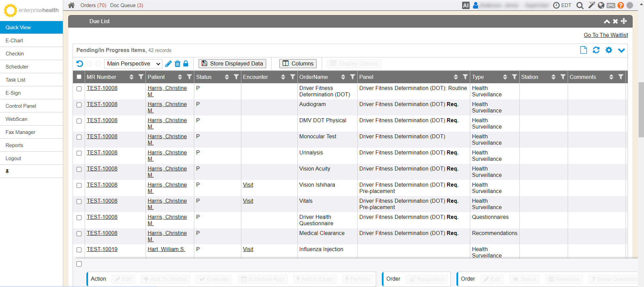Check the Audiogram order row checkbox

[79, 105]
